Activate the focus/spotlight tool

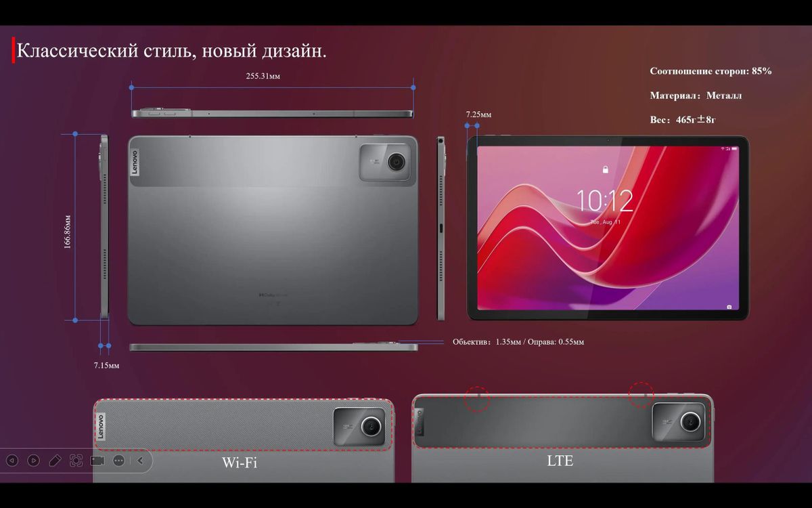point(76,461)
